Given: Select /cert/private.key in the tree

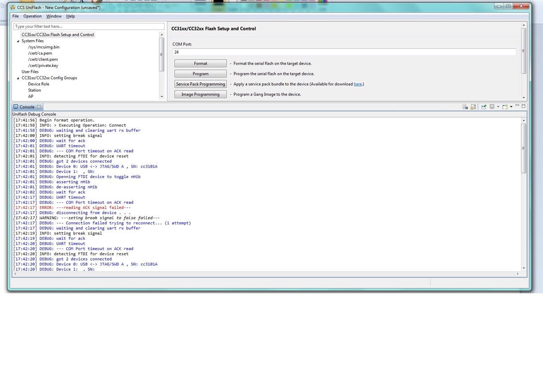Looking at the screenshot, I should [x=43, y=65].
